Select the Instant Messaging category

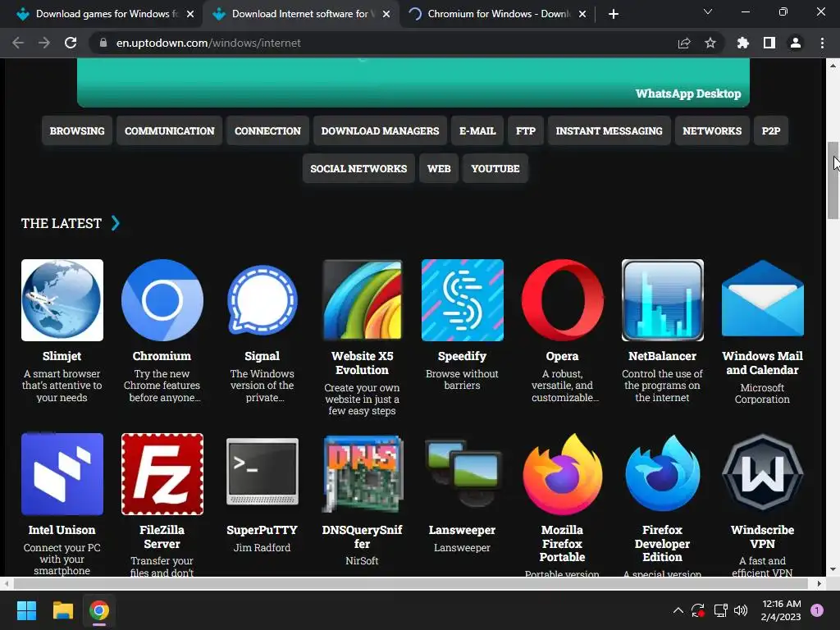pyautogui.click(x=609, y=130)
